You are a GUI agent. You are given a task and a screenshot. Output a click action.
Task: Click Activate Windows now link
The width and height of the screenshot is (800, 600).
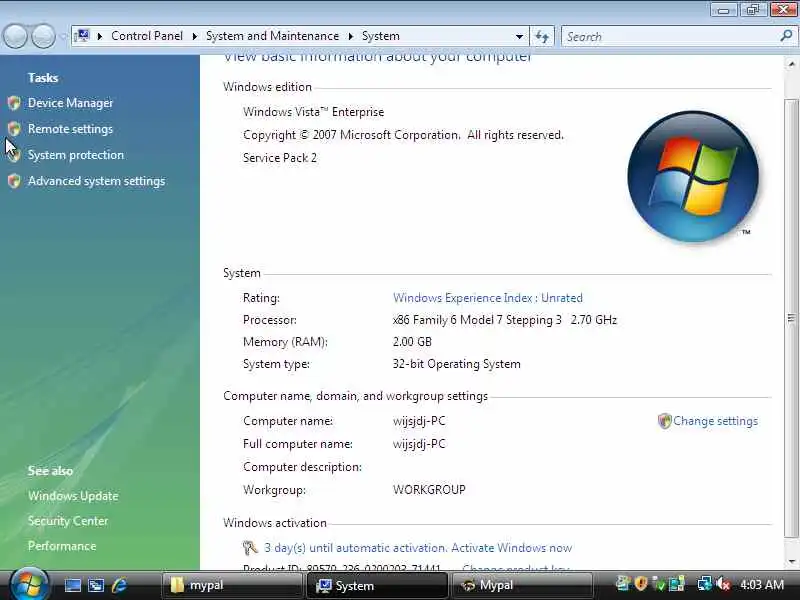(511, 548)
